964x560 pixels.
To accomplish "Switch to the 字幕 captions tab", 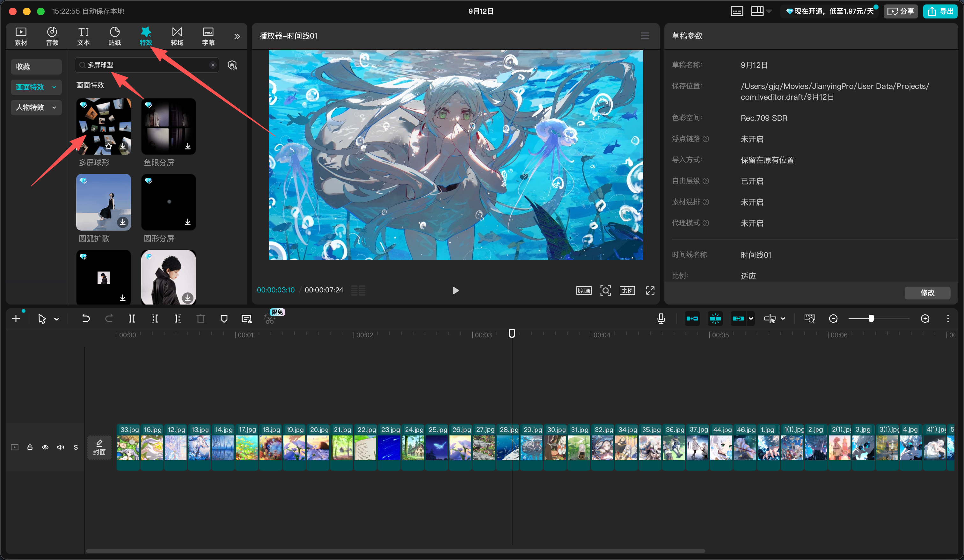I will pyautogui.click(x=208, y=36).
